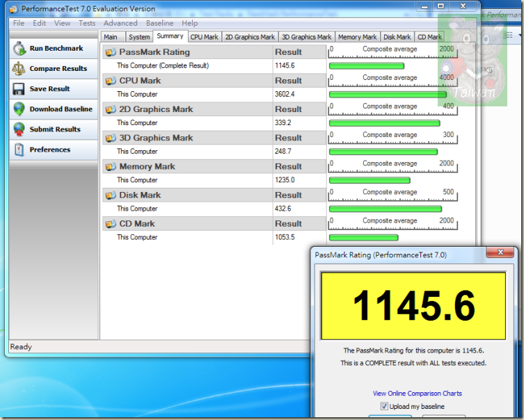Switch to the 3D Graphics Mark tab
Screen dimensions: 524x420
[x=306, y=37]
